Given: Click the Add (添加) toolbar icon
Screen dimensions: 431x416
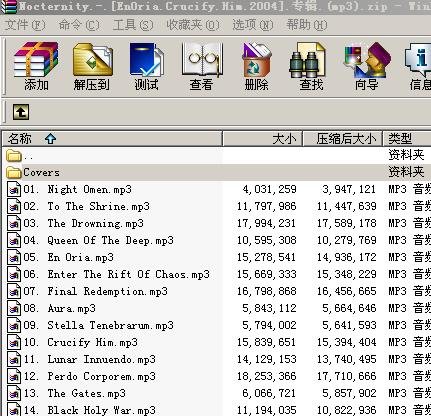Looking at the screenshot, I should (36, 66).
